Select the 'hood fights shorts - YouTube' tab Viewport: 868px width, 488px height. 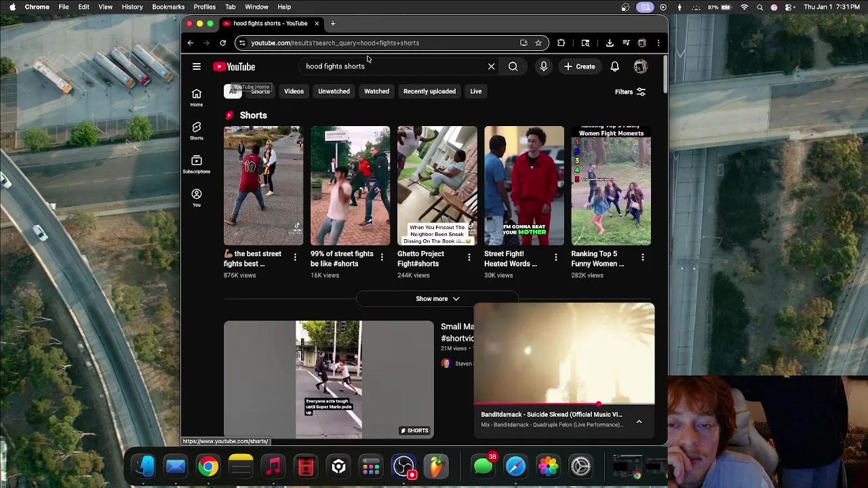pos(270,24)
